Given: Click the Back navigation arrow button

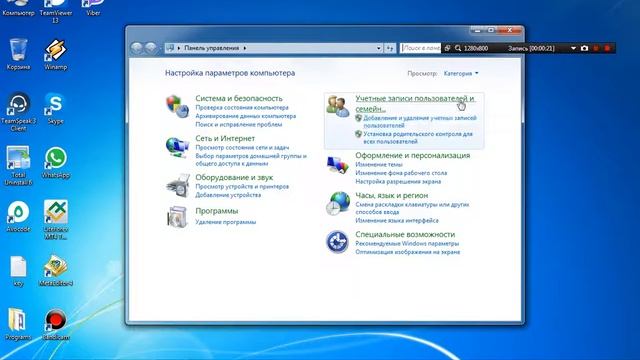Looking at the screenshot, I should pyautogui.click(x=137, y=48).
